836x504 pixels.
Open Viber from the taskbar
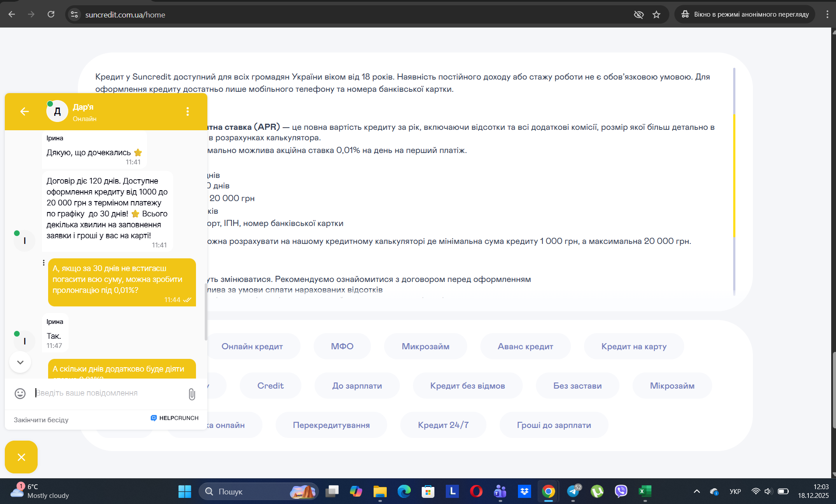click(x=621, y=492)
